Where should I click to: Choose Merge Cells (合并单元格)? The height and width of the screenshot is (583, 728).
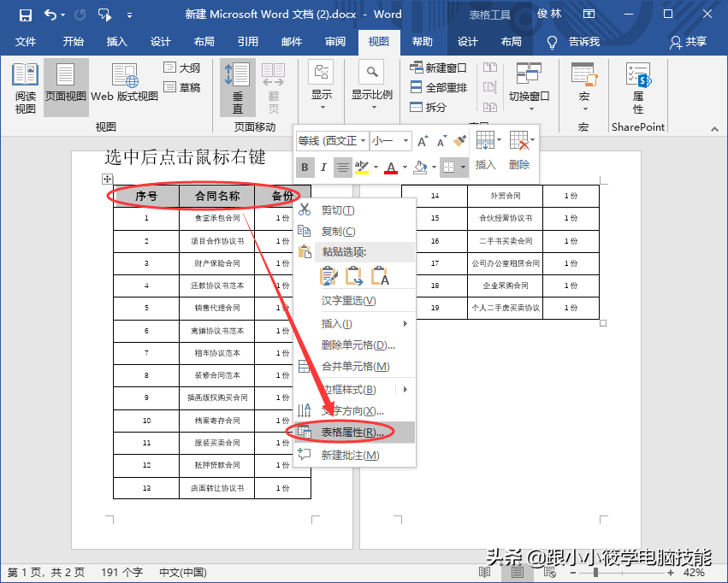pyautogui.click(x=355, y=367)
